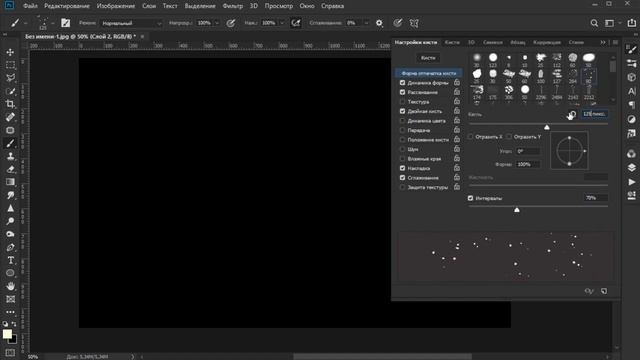This screenshot has width=640, height=360.
Task: Select Форма отпечатка кисти section
Action: click(429, 73)
